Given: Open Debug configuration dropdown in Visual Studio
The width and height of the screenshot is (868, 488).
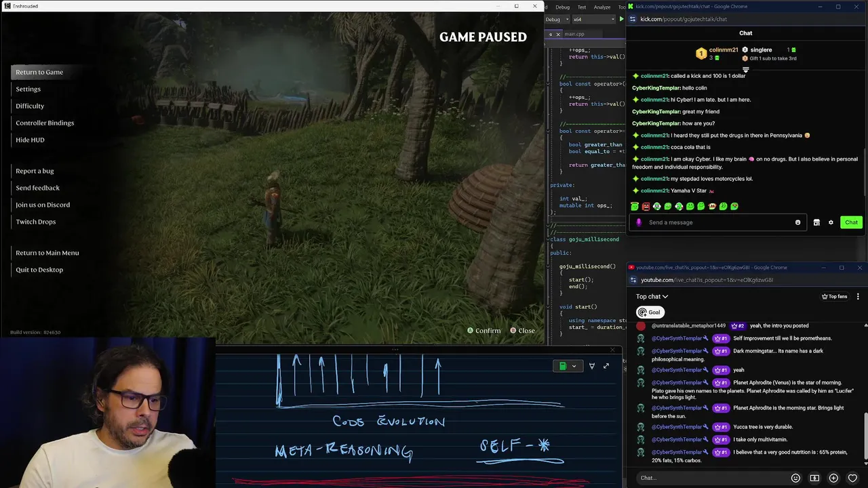Looking at the screenshot, I should coord(556,19).
